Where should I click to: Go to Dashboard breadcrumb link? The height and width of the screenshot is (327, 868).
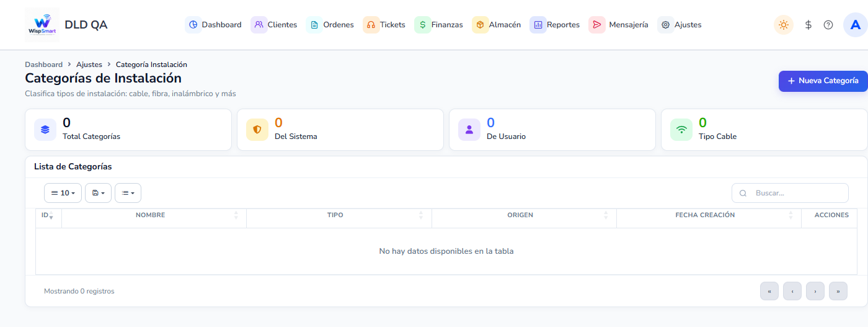pos(43,65)
